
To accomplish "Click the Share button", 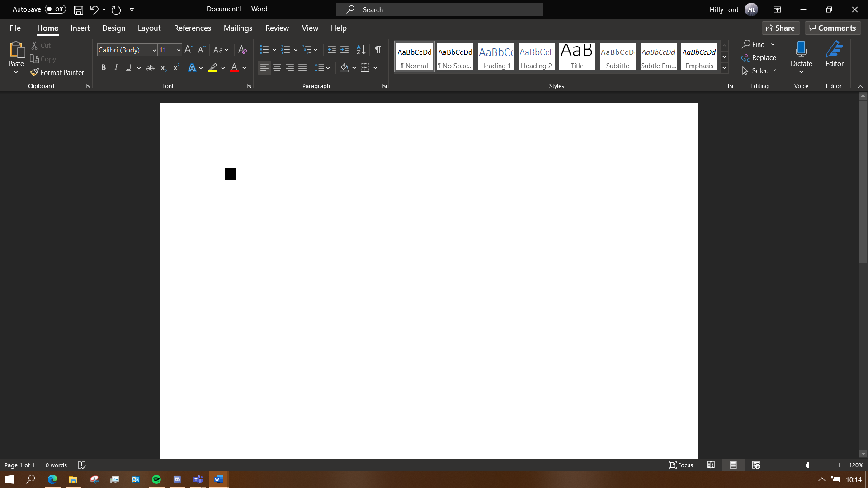I will [781, 28].
